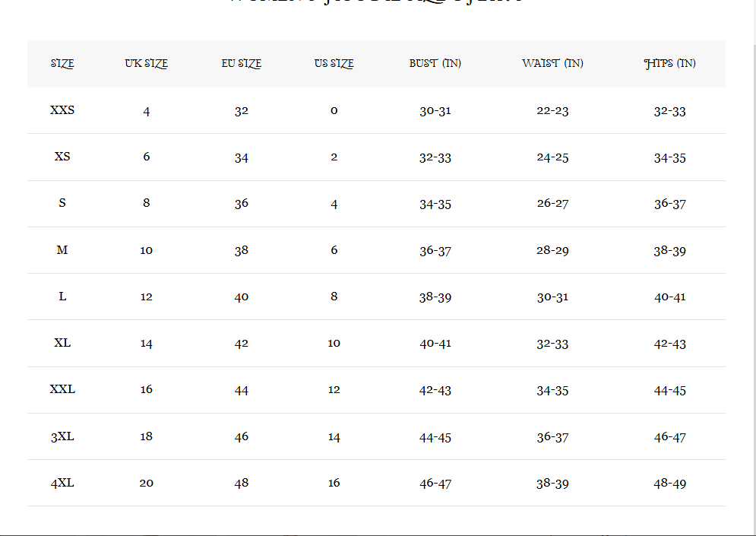Click EU size 46 in 3XL row
This screenshot has width=756, height=536.
tap(241, 437)
